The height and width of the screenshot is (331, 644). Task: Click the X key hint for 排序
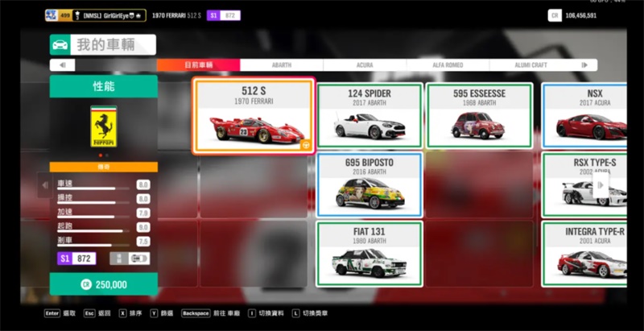(x=122, y=313)
